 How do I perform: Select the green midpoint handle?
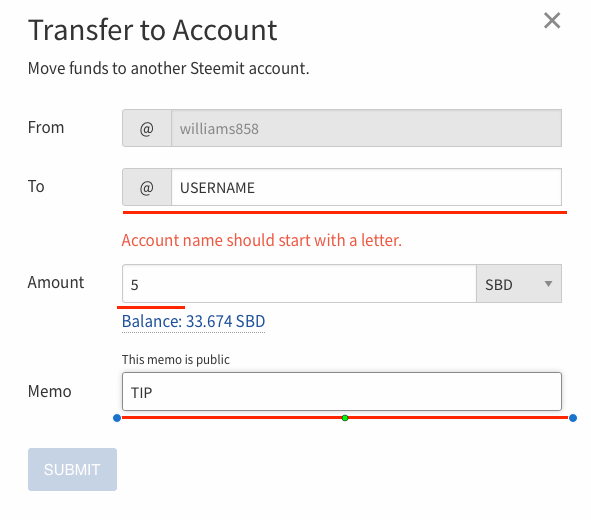pyautogui.click(x=345, y=418)
